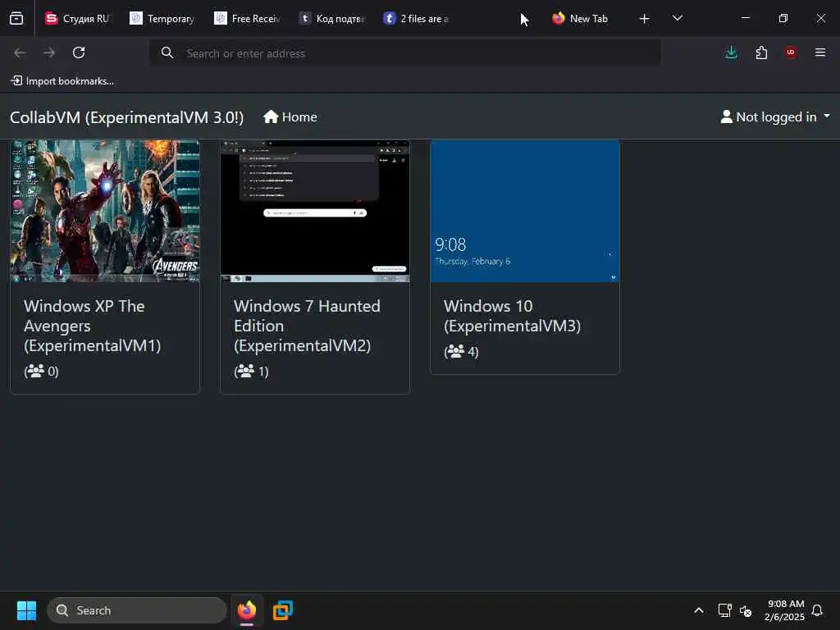Click the user count 0 on ExperimentalVM1

(x=41, y=372)
